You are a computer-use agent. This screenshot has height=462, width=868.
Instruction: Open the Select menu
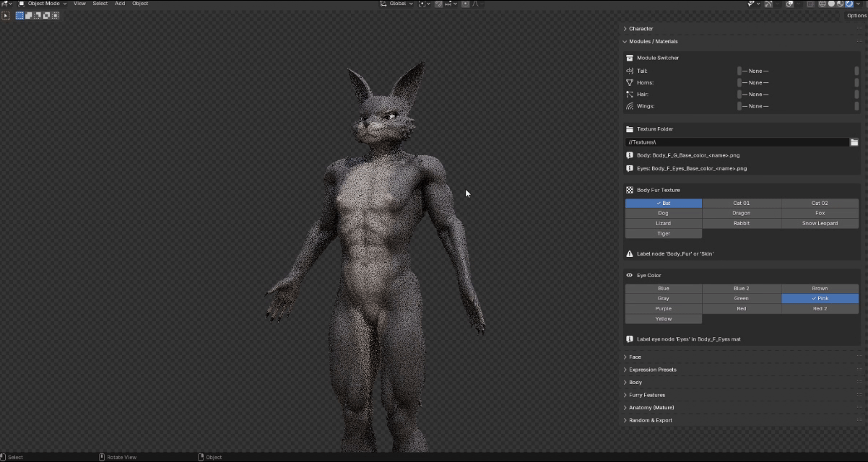[100, 4]
